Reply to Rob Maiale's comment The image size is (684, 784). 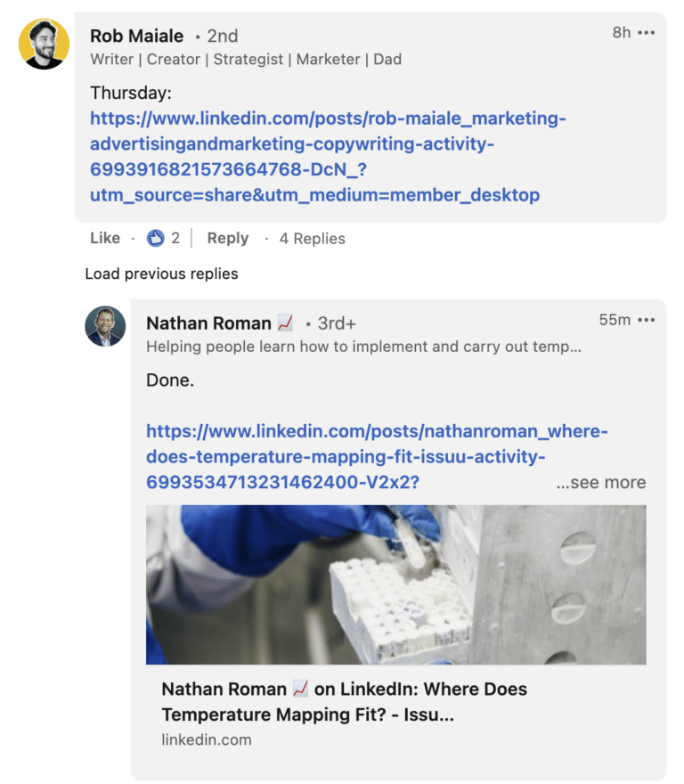[x=228, y=238]
